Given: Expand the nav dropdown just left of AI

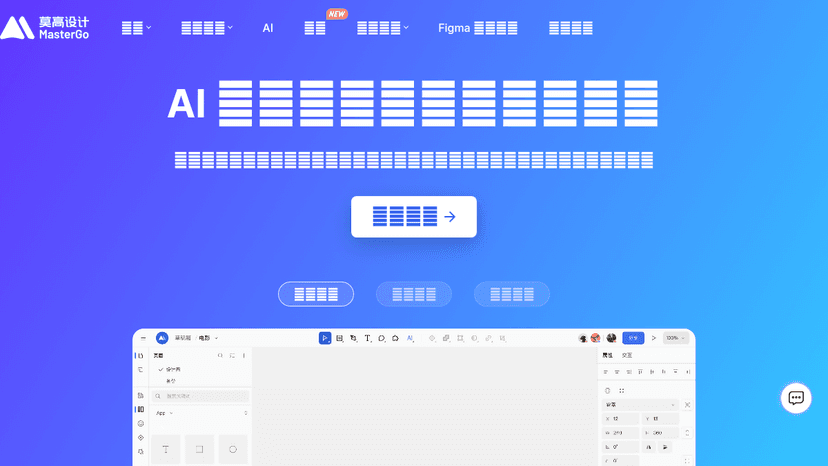Looking at the screenshot, I should [207, 28].
